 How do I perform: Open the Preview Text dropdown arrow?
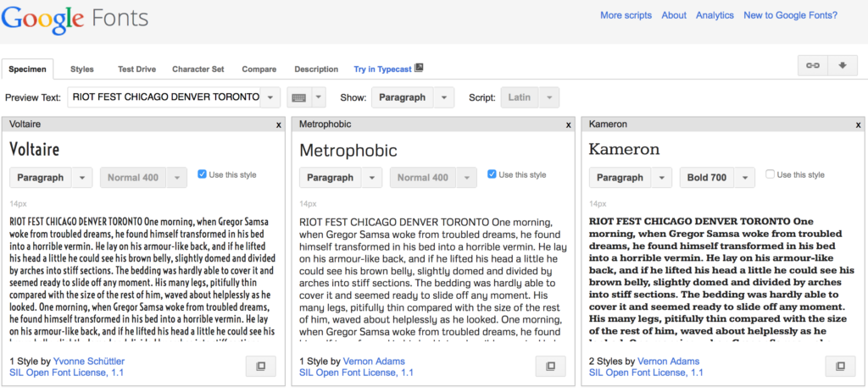270,97
